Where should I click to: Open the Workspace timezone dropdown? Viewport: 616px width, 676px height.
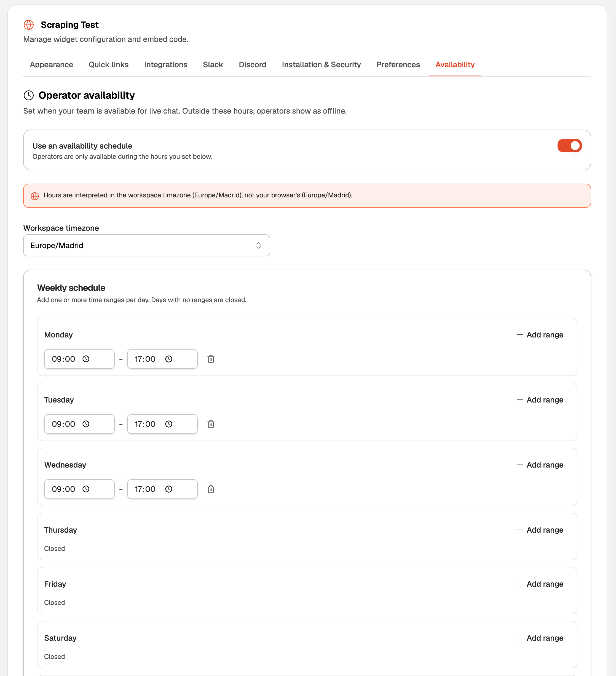(146, 245)
